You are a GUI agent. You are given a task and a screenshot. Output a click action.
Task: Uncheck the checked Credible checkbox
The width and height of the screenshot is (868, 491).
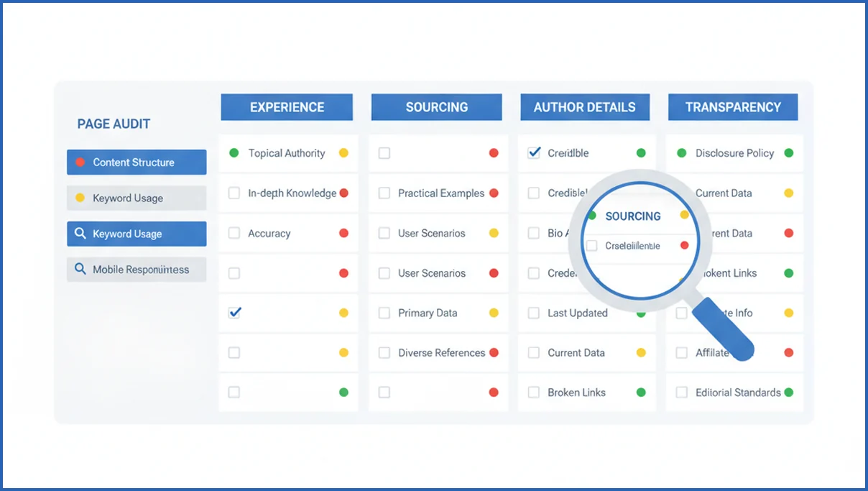pyautogui.click(x=534, y=153)
